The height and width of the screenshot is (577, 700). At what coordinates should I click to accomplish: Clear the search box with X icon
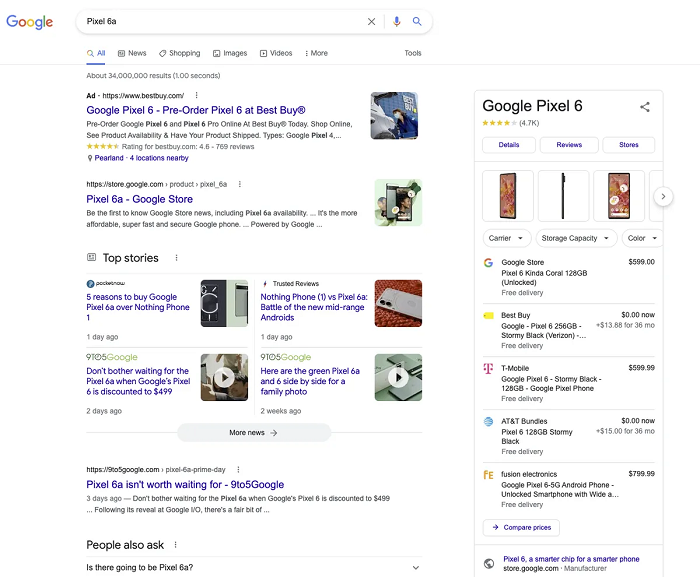371,21
